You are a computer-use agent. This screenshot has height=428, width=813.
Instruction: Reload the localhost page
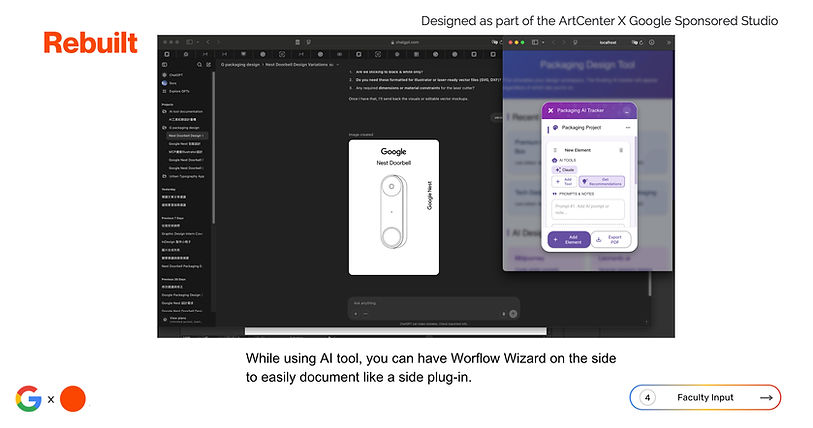click(641, 43)
